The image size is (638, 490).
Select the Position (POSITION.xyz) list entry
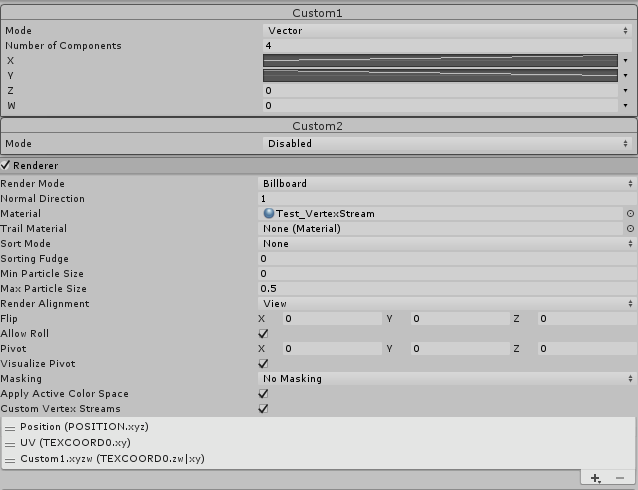click(x=84, y=427)
